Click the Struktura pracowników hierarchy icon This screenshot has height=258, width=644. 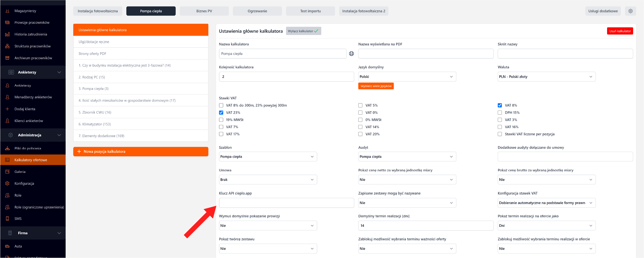point(7,46)
